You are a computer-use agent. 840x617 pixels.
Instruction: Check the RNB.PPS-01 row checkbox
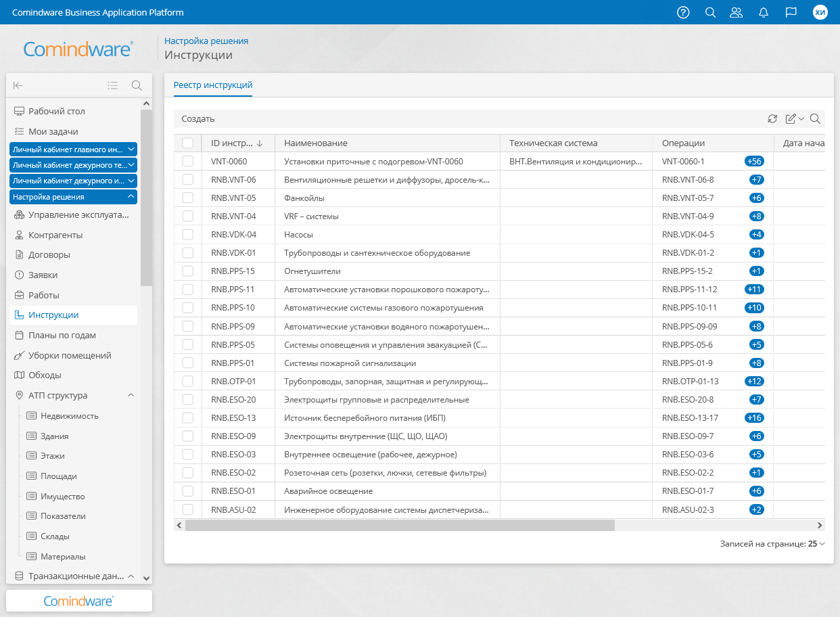coord(188,363)
